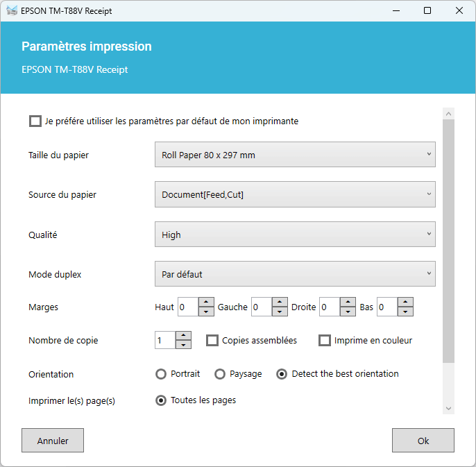Image resolution: width=476 pixels, height=467 pixels.
Task: Enable Imprime en couleur checkbox
Action: pyautogui.click(x=325, y=341)
